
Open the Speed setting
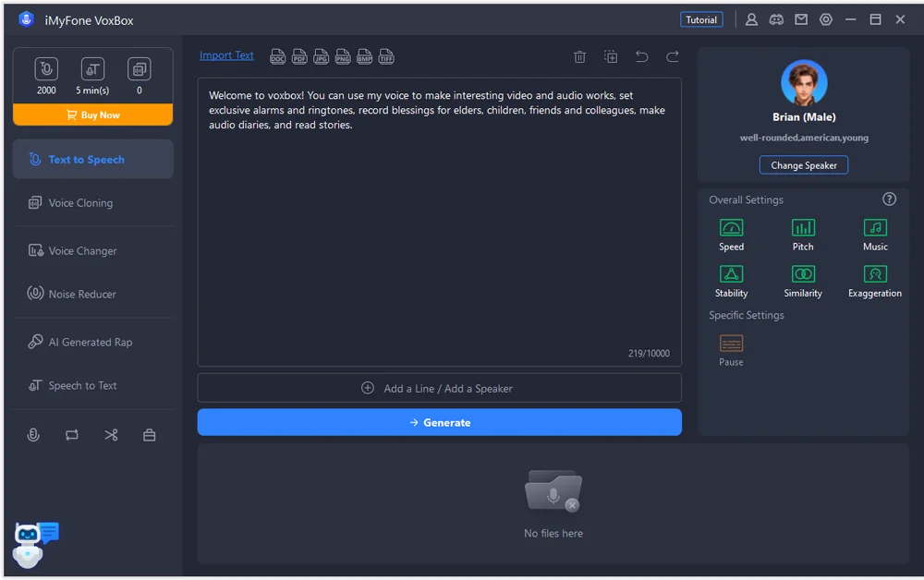coord(731,228)
